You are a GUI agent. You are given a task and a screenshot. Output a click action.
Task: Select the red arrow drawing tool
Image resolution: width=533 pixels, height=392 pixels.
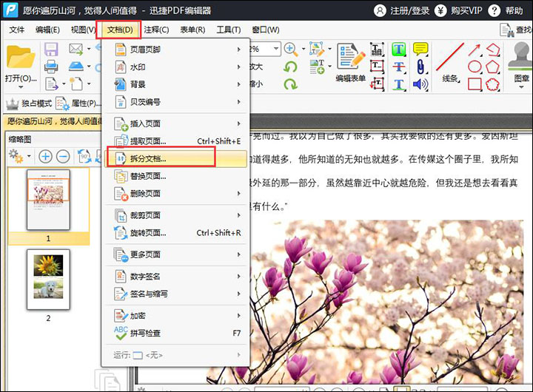click(x=475, y=50)
